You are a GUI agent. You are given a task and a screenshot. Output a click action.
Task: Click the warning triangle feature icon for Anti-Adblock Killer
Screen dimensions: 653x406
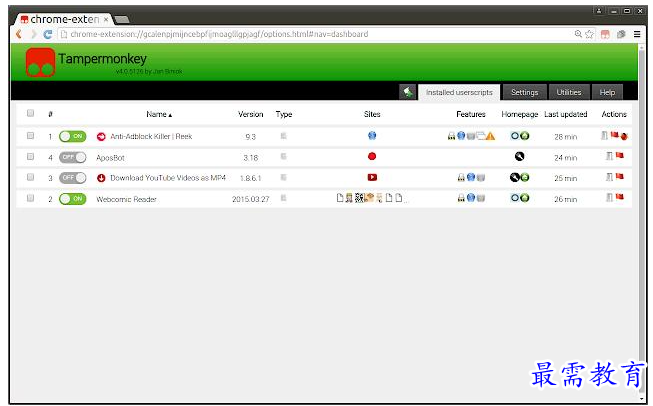coord(491,136)
